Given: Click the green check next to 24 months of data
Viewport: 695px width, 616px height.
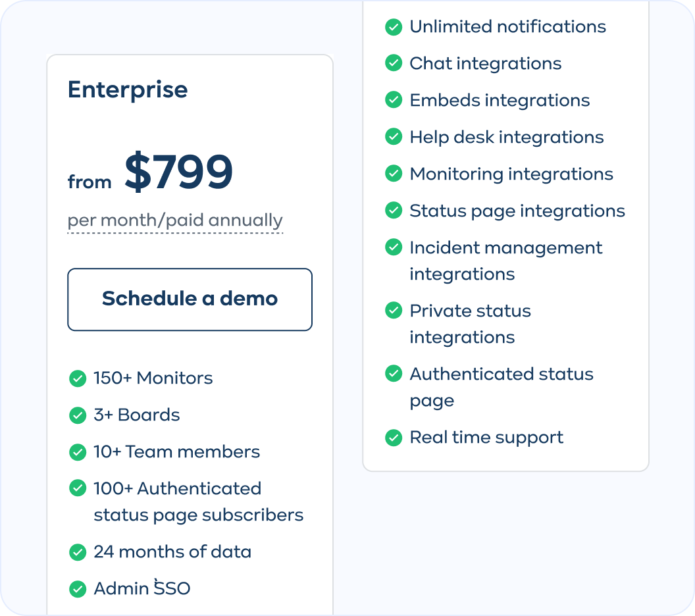Looking at the screenshot, I should tap(78, 552).
